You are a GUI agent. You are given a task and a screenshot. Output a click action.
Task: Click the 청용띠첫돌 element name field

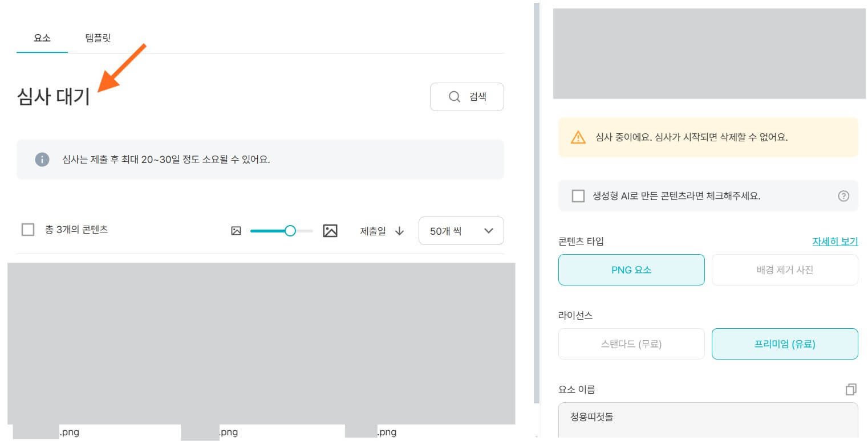point(708,417)
